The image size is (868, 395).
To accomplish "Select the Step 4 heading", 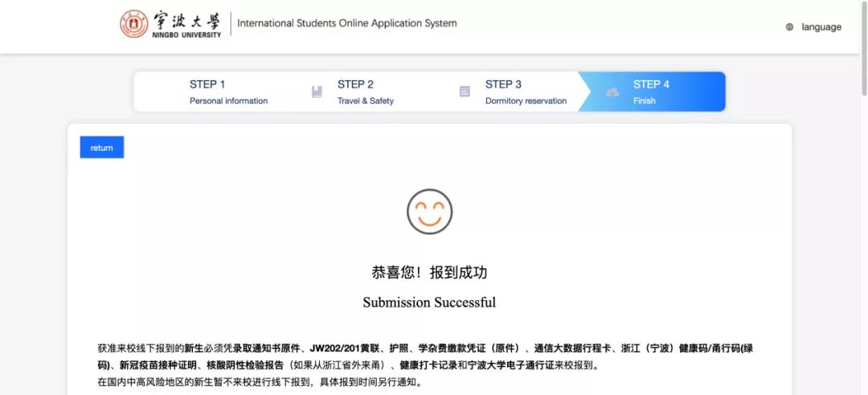I will [651, 84].
